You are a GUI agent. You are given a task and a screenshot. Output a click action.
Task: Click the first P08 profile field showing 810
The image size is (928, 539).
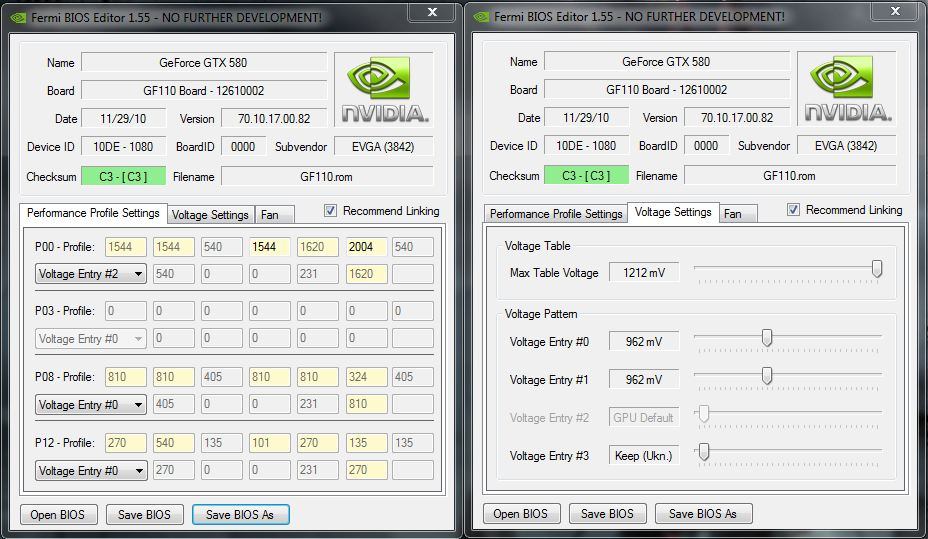point(126,377)
